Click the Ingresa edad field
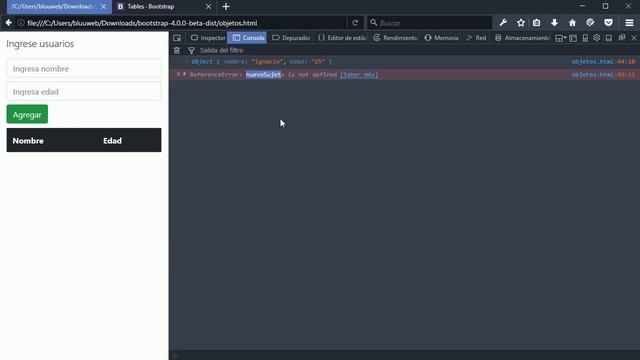 click(x=84, y=91)
